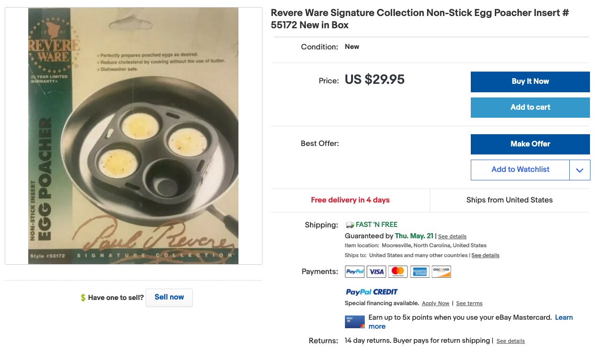Click the Visa payment method icon
This screenshot has width=598, height=364.
pyautogui.click(x=376, y=272)
